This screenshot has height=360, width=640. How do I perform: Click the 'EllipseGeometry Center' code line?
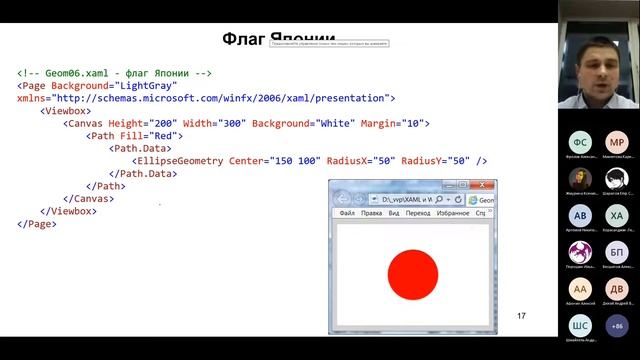(x=309, y=161)
